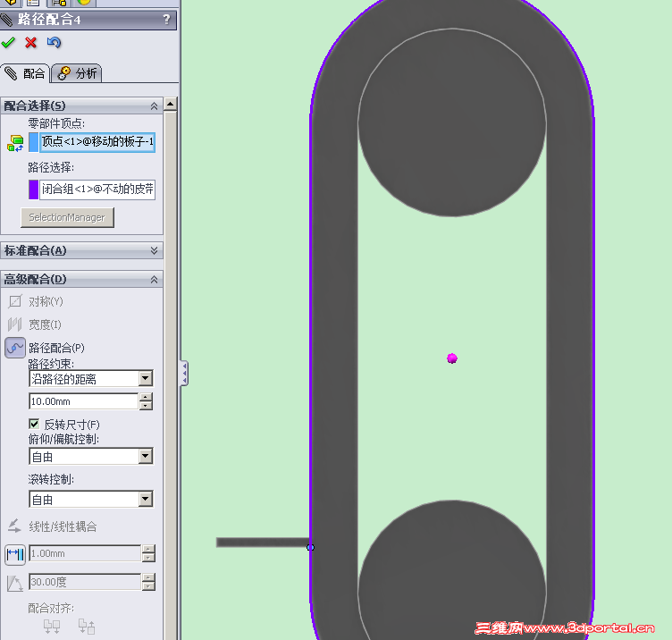Open the SelectionManager button
The image size is (672, 640).
coord(67,217)
